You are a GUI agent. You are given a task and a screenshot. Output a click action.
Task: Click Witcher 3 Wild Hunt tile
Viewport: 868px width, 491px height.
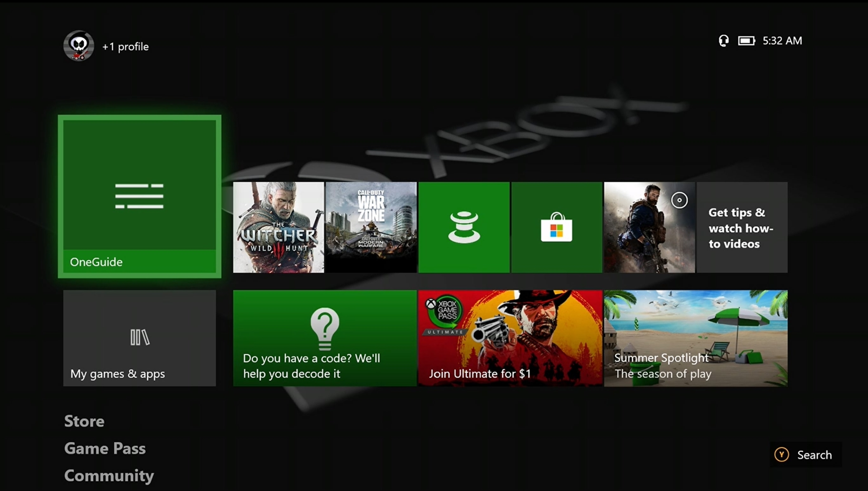pyautogui.click(x=278, y=227)
